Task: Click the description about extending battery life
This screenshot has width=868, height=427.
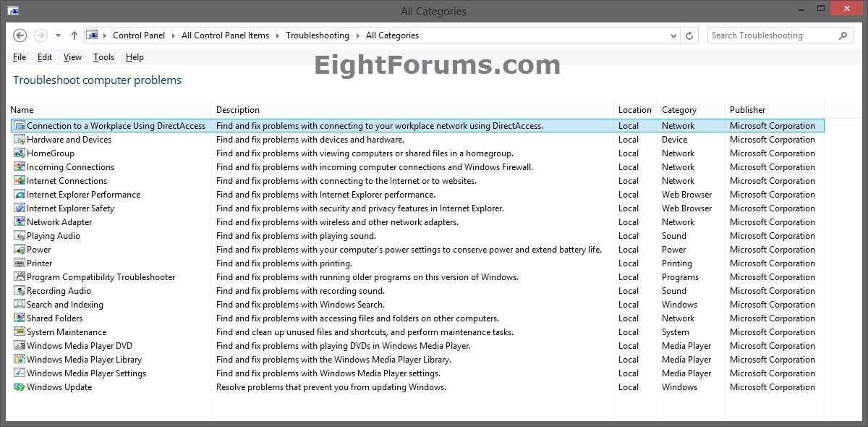Action: (409, 250)
